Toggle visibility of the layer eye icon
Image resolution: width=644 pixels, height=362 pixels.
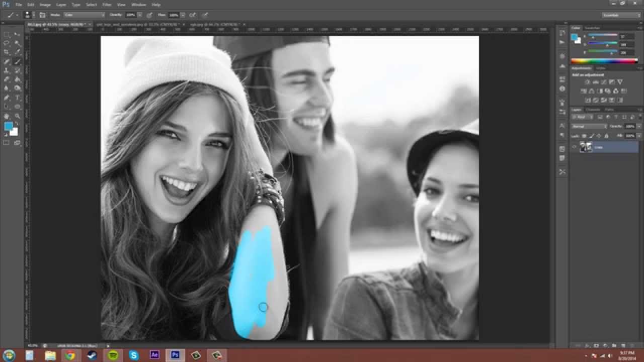coord(574,147)
